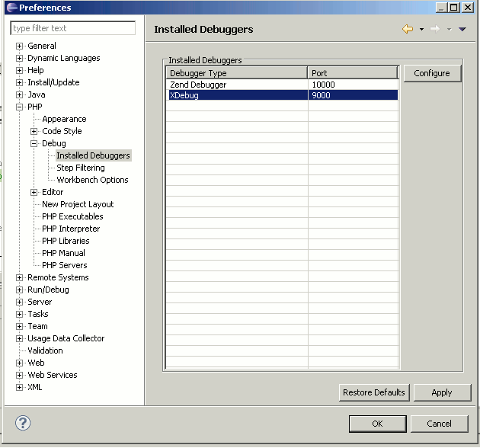The image size is (480, 448).
Task: Expand the Web node
Action: click(19, 363)
